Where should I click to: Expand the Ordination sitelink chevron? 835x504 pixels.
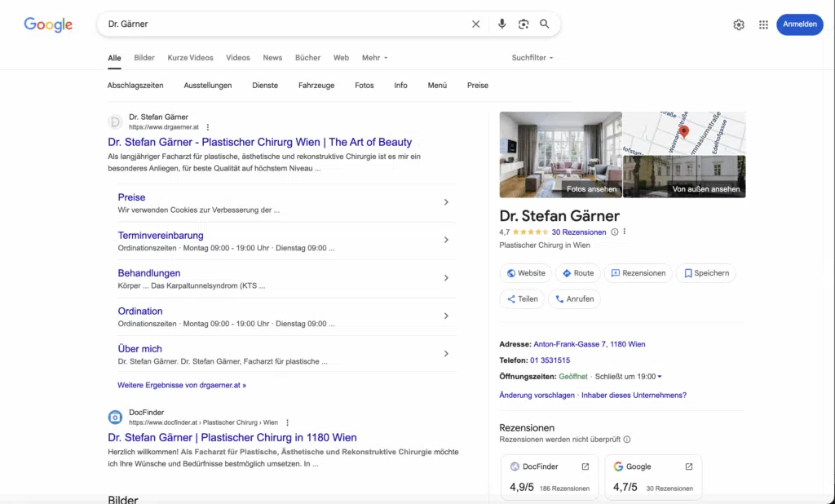[x=446, y=316]
